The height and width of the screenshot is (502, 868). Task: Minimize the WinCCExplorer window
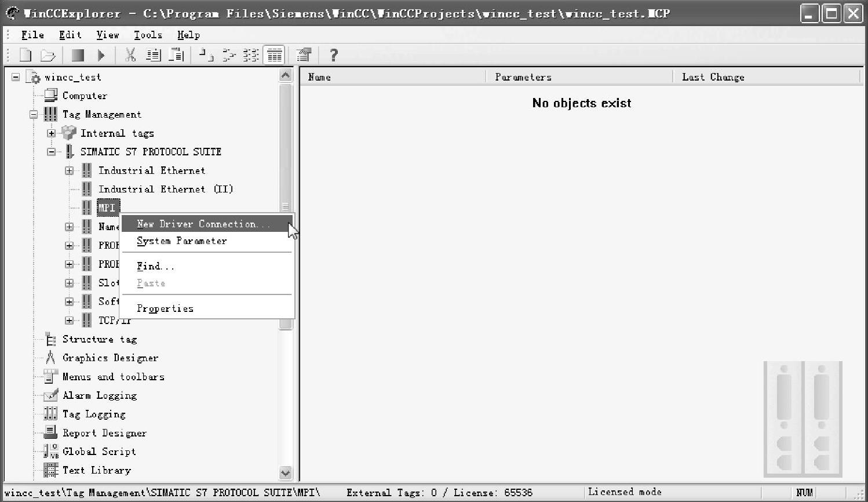[x=810, y=13]
